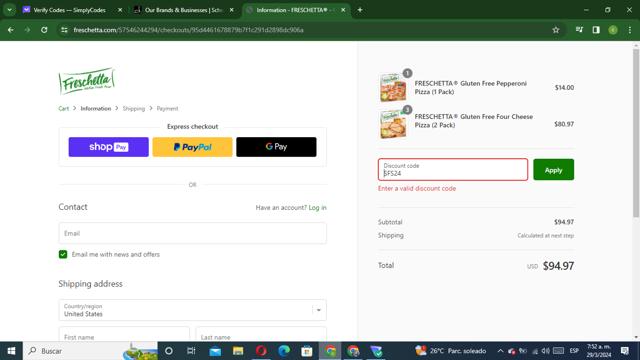This screenshot has width=640, height=360.
Task: Click the second Chrome taskbar icon
Action: (x=353, y=351)
